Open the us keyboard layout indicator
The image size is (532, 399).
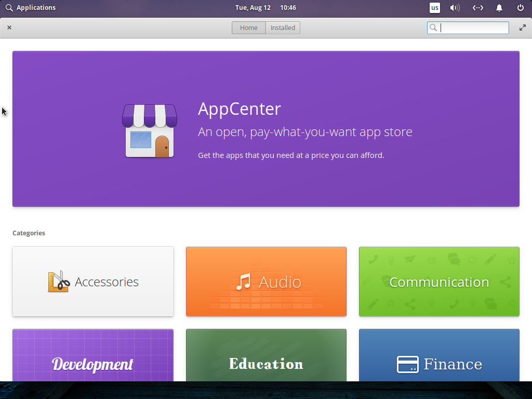(435, 8)
